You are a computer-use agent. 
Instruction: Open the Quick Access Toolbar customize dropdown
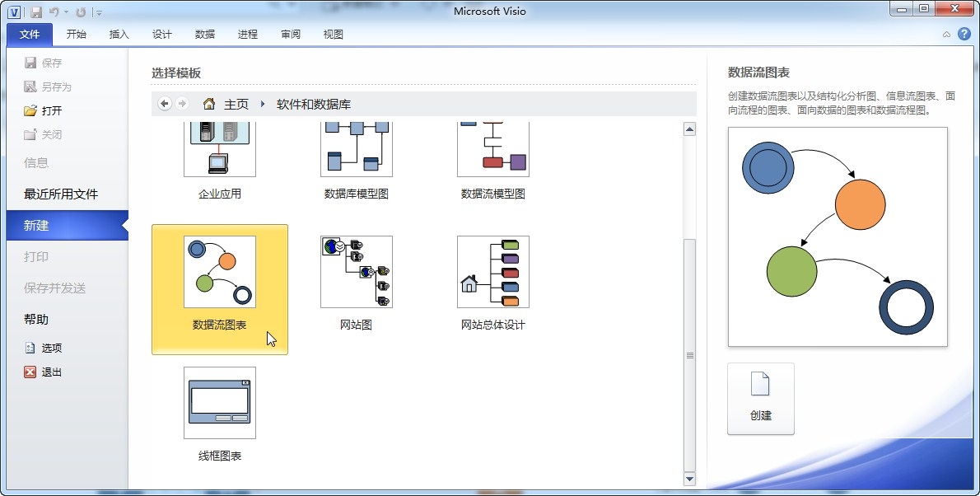tap(99, 12)
